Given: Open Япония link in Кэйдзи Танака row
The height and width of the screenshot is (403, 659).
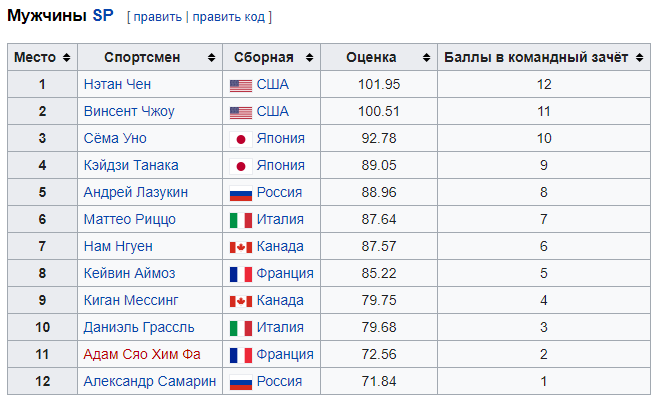Looking at the screenshot, I should (281, 166).
